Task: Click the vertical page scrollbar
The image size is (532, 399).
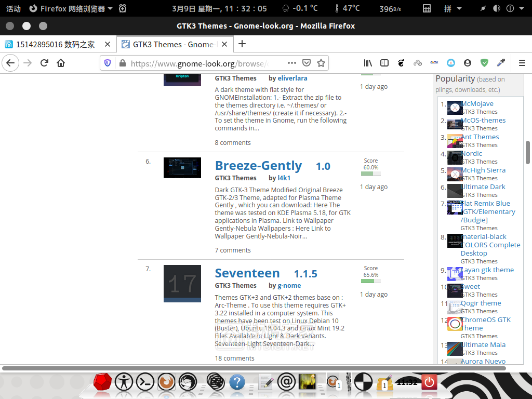Action: pos(528,152)
